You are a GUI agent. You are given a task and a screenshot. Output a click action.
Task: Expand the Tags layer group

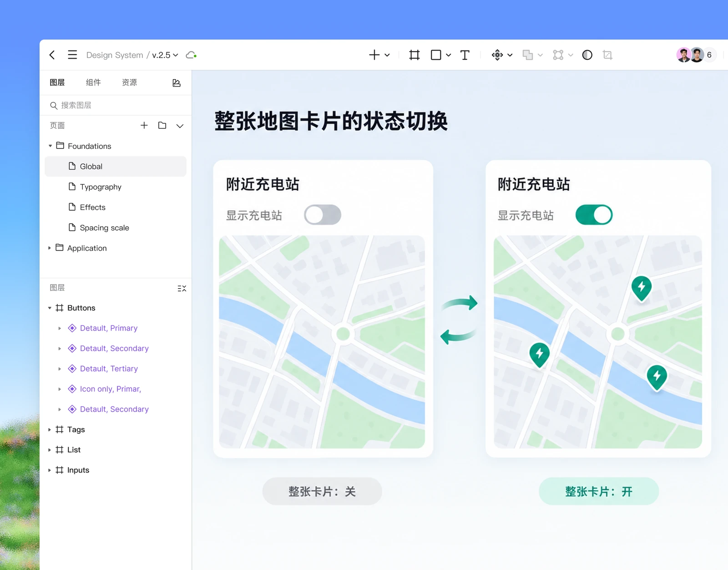pos(50,429)
